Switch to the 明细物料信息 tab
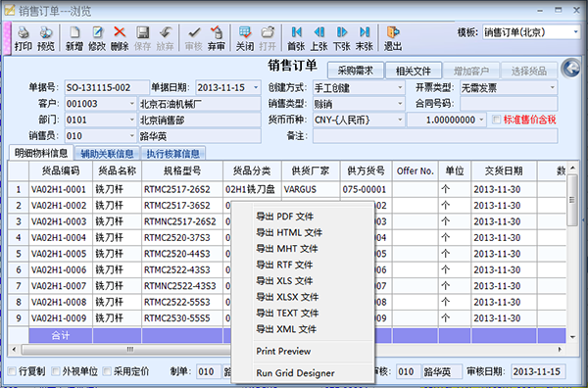The height and width of the screenshot is (388, 588). (41, 153)
